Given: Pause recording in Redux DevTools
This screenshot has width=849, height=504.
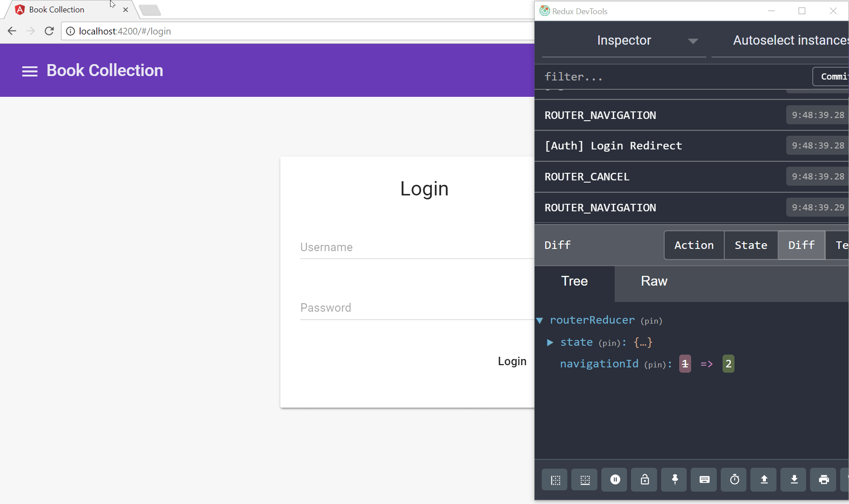Looking at the screenshot, I should tap(615, 480).
